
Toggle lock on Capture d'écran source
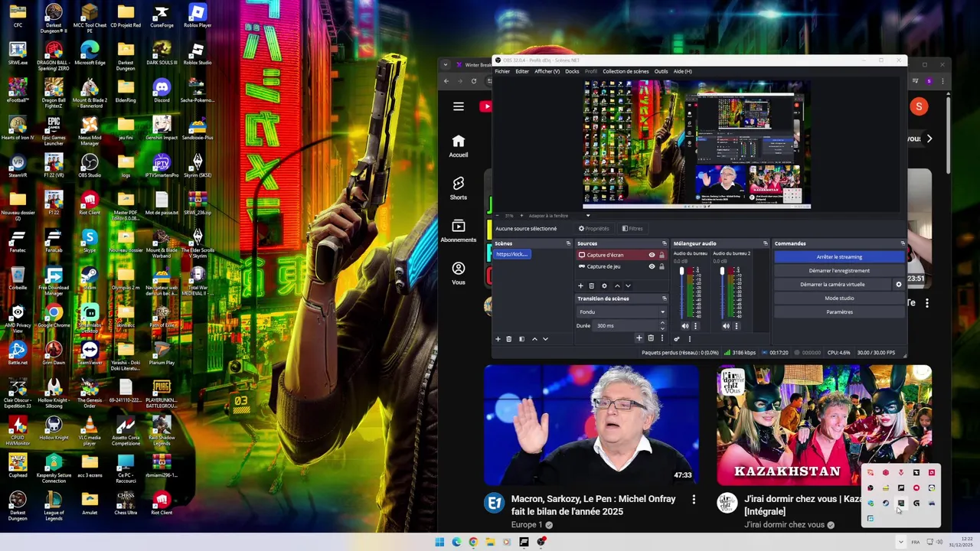pos(661,255)
